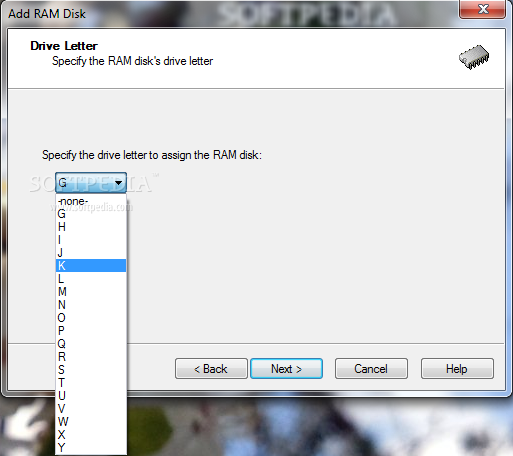The height and width of the screenshot is (456, 513).
Task: Pick drive letter Y at list bottom
Action: tap(91, 448)
